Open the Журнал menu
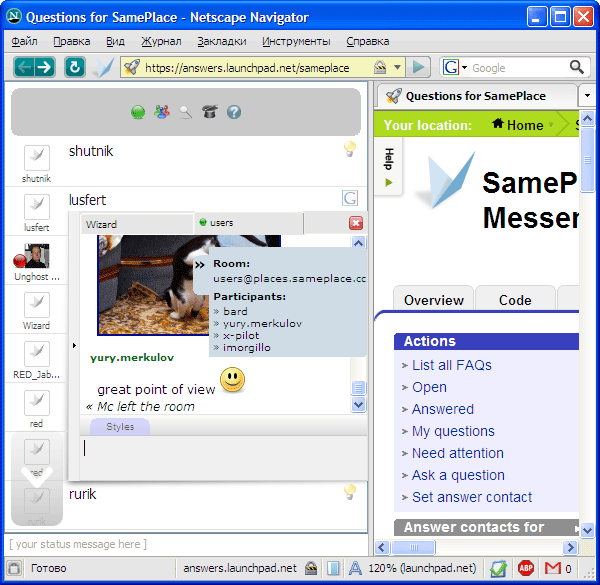The height and width of the screenshot is (585, 600). point(161,41)
